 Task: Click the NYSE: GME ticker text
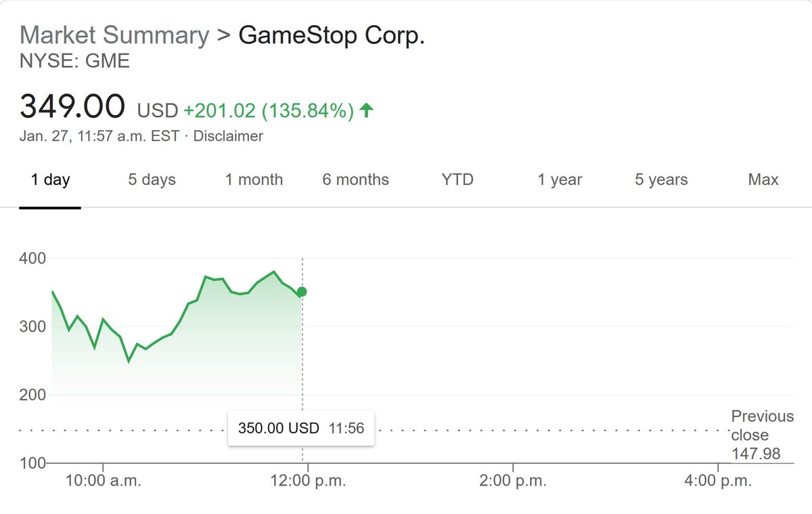click(x=75, y=61)
